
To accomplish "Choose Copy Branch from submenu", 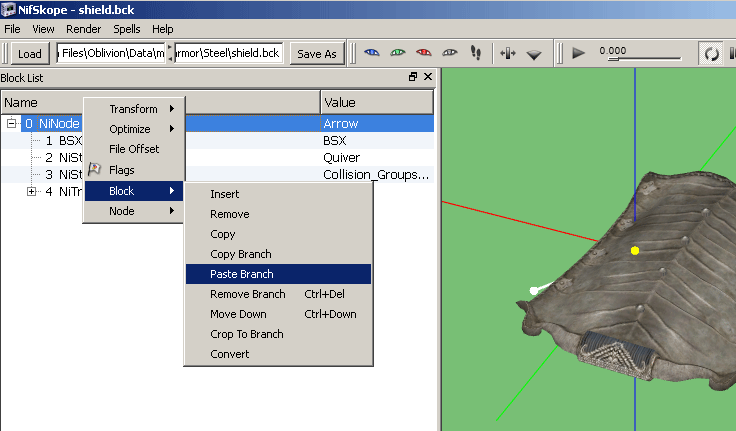I will pyautogui.click(x=278, y=254).
